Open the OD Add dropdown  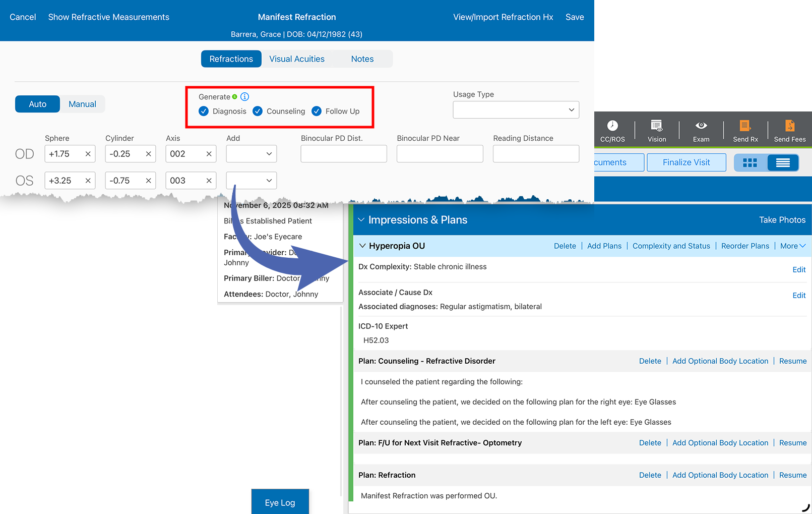click(x=251, y=154)
